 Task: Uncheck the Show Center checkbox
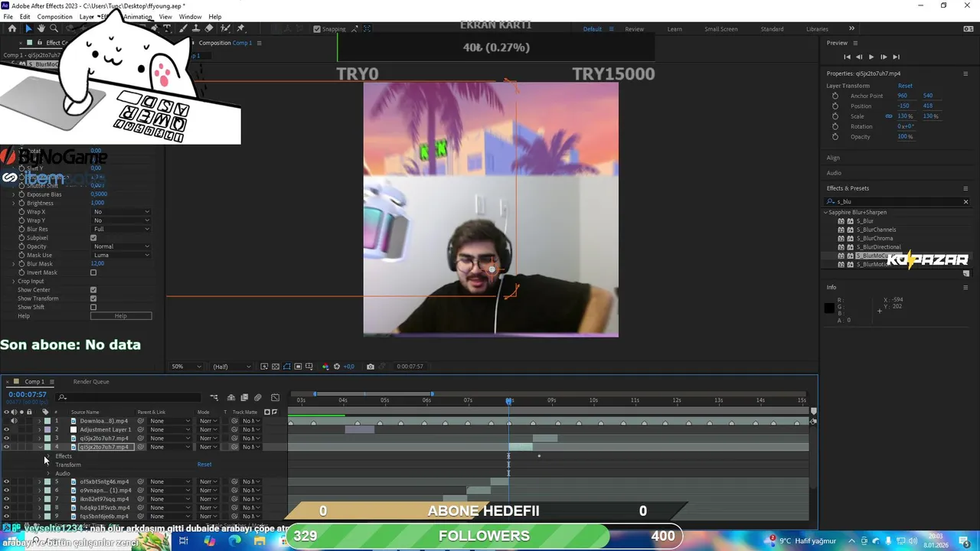click(x=93, y=290)
